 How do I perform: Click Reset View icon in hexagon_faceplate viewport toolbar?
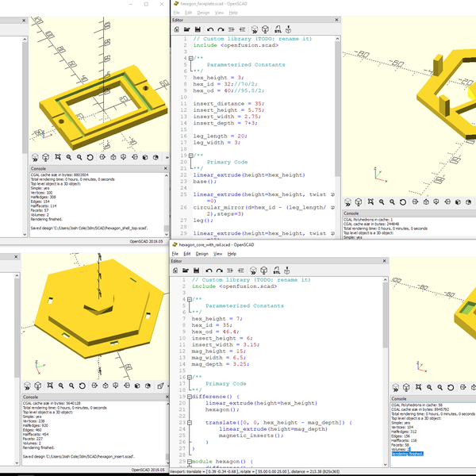pos(402,202)
